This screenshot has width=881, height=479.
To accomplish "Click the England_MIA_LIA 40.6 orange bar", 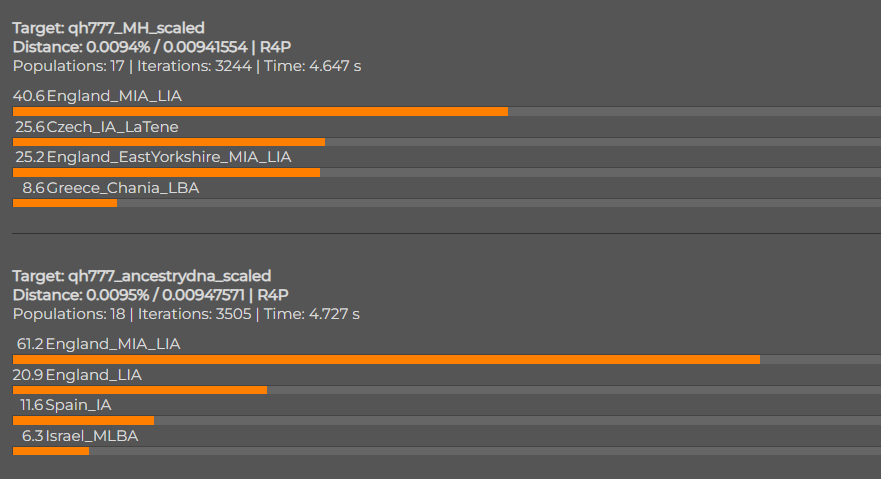I will tap(260, 112).
